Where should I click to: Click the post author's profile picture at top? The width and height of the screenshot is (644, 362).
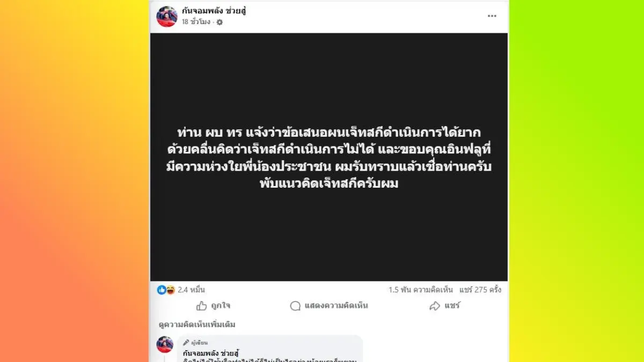tap(167, 17)
